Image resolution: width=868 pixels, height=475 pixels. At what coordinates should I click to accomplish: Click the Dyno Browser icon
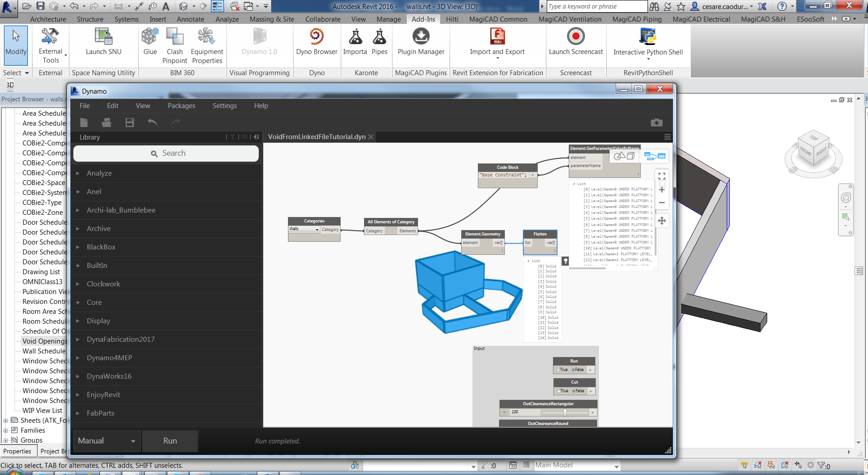(x=316, y=37)
